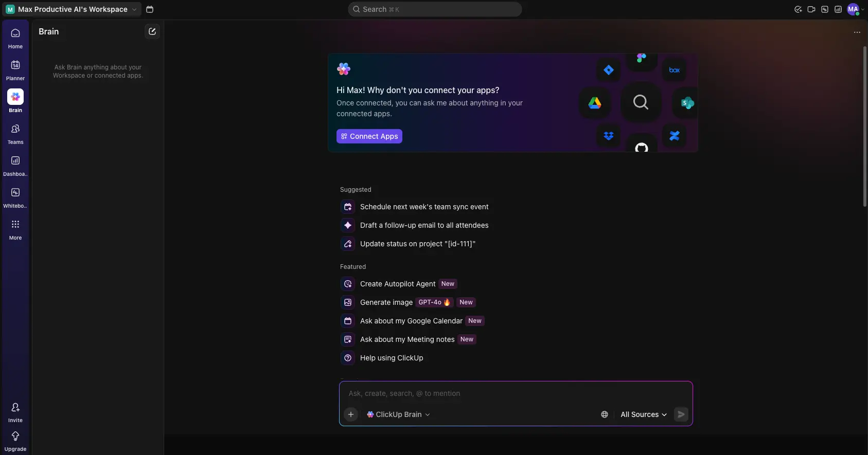Click the Google Drive app icon
The width and height of the screenshot is (868, 455).
click(595, 103)
